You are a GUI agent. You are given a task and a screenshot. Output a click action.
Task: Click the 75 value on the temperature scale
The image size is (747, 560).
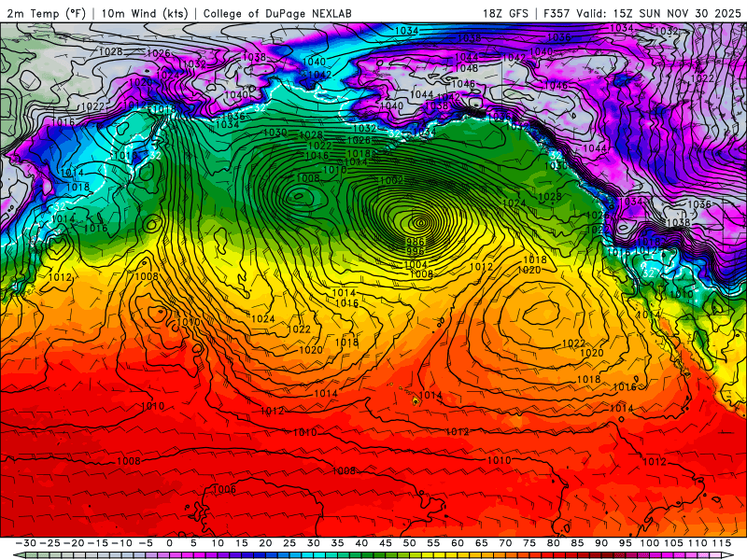(529, 543)
